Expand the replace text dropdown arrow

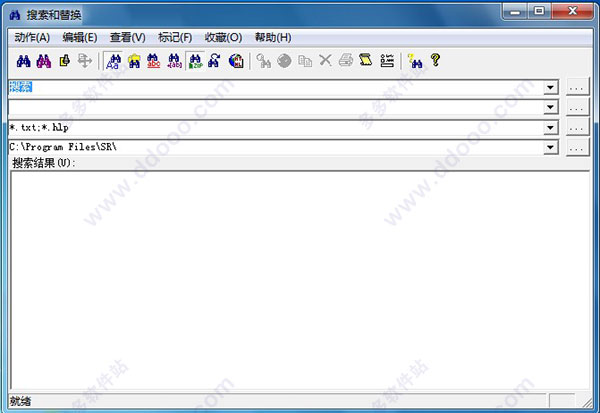pos(550,107)
